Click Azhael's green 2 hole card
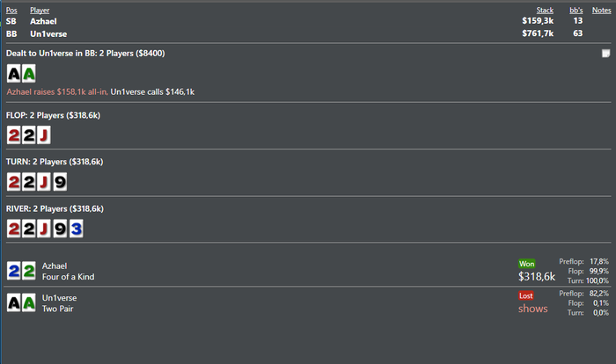This screenshot has height=364, width=616. tap(29, 271)
